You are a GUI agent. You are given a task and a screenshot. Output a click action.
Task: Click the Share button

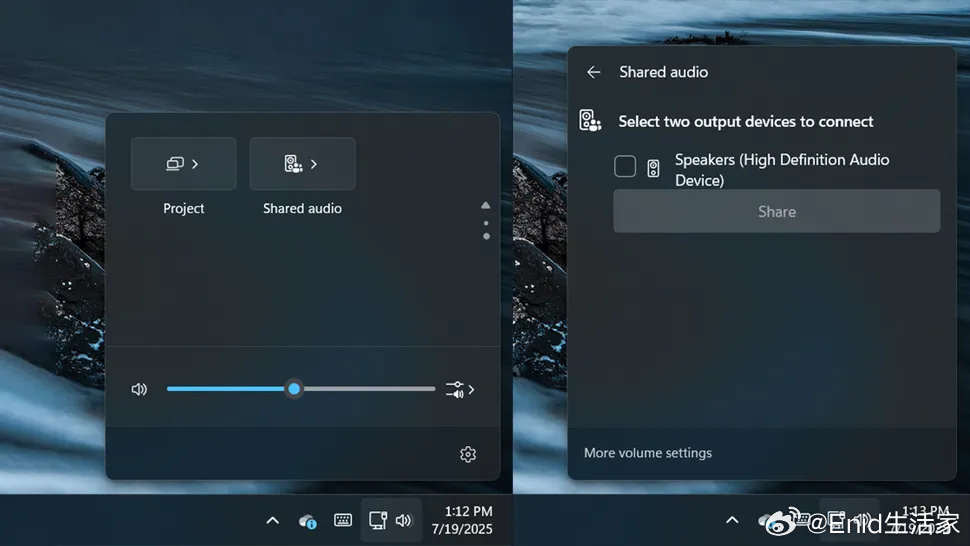[776, 211]
